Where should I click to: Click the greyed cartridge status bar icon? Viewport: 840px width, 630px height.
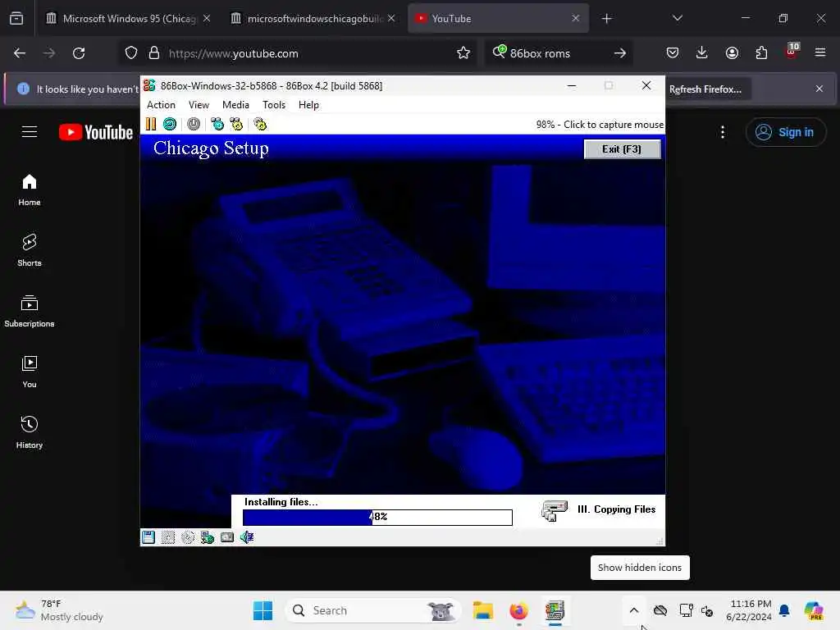[x=227, y=536]
